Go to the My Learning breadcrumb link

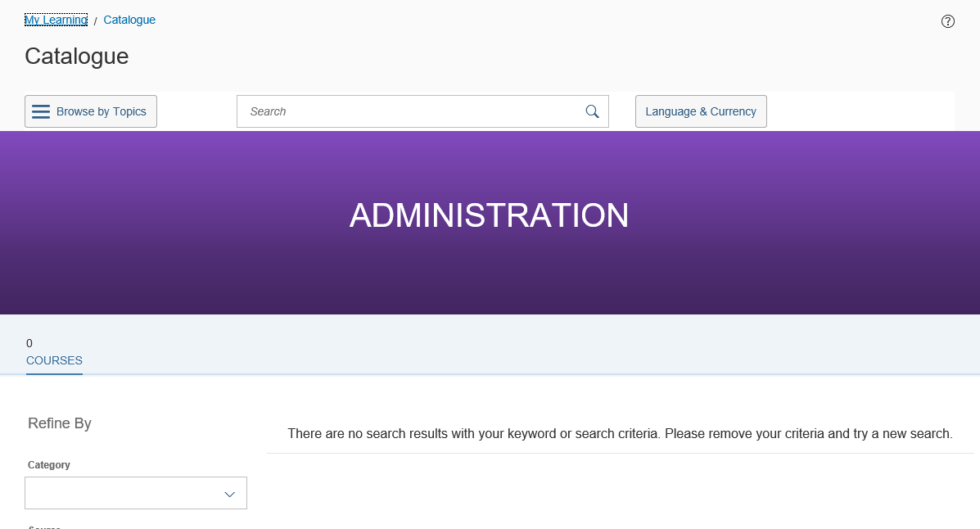[x=56, y=20]
